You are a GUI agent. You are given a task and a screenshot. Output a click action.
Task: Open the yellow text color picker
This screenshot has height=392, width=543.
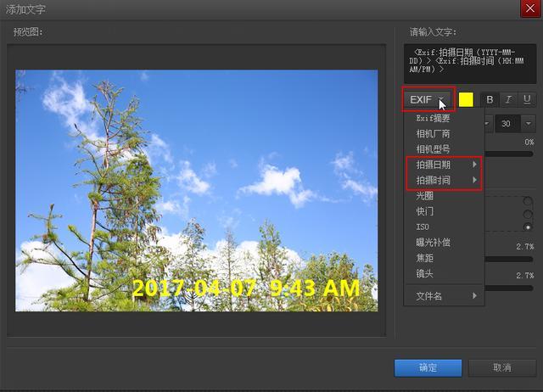pyautogui.click(x=466, y=99)
